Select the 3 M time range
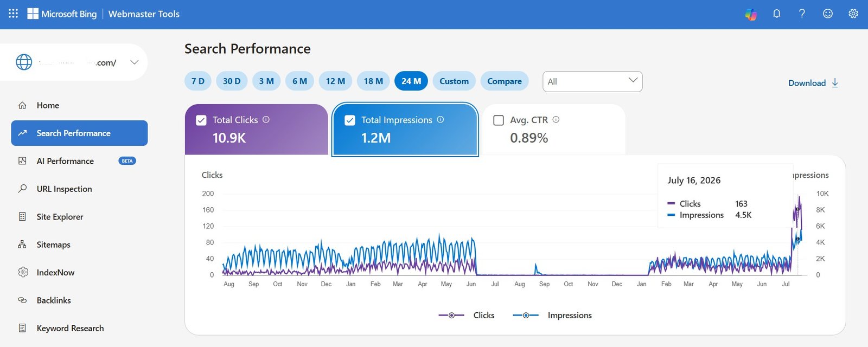The image size is (868, 347). [x=266, y=81]
